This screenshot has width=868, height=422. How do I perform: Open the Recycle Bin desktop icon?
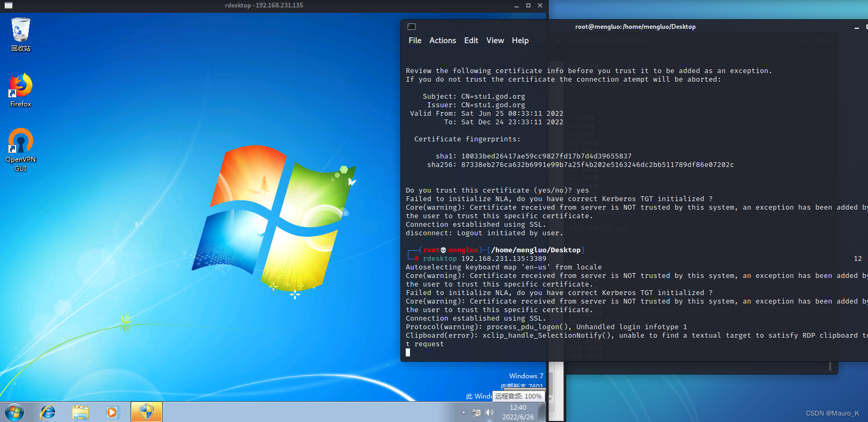click(21, 35)
